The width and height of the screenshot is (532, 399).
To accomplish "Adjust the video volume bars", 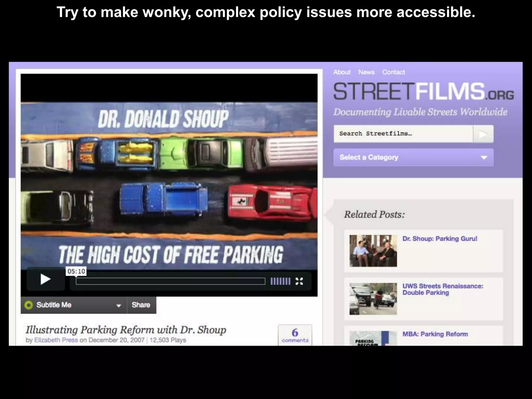I will (280, 281).
